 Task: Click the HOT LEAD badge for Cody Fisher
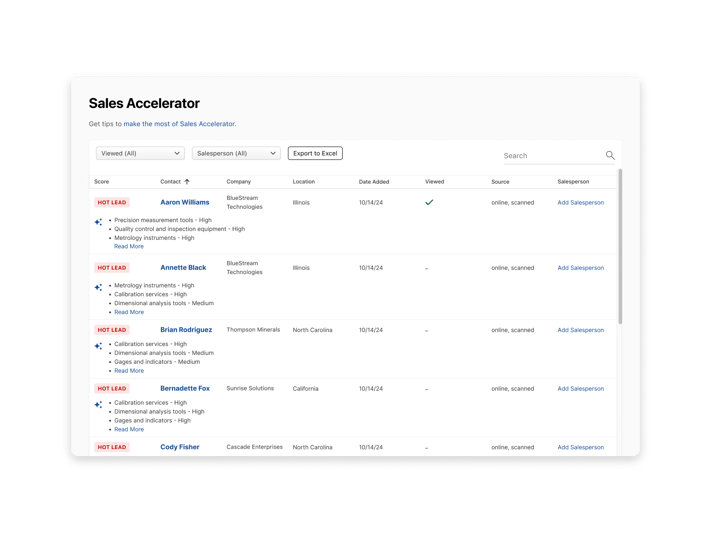[112, 447]
